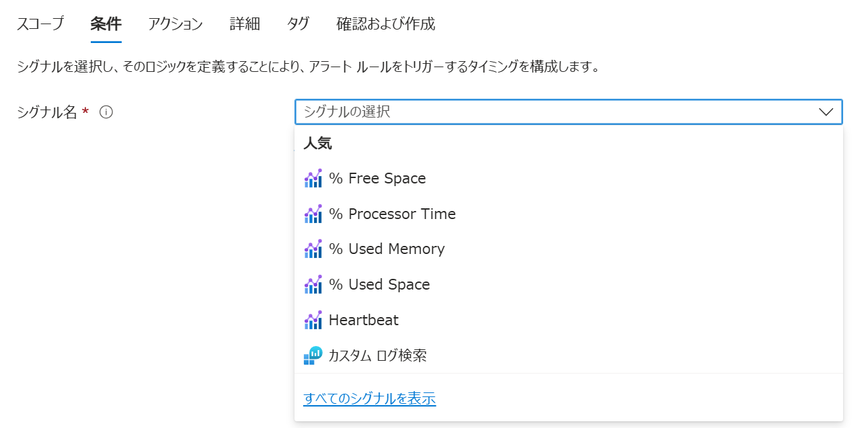The width and height of the screenshot is (868, 428).
Task: Select the Heartbeat signal entry
Action: (364, 320)
